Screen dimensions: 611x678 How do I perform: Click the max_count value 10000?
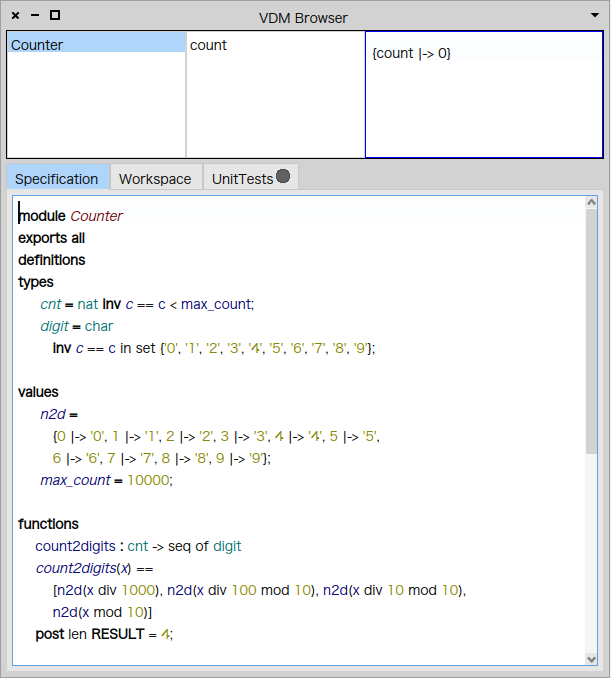coord(149,480)
